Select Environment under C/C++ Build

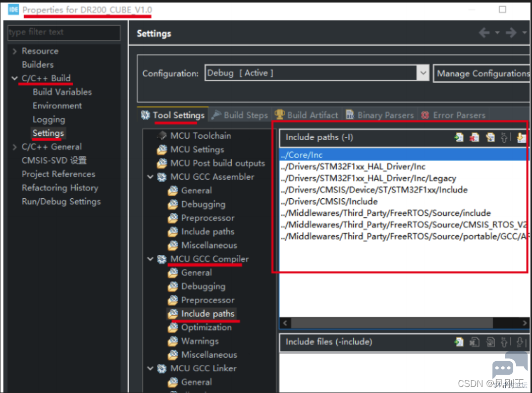tap(57, 106)
